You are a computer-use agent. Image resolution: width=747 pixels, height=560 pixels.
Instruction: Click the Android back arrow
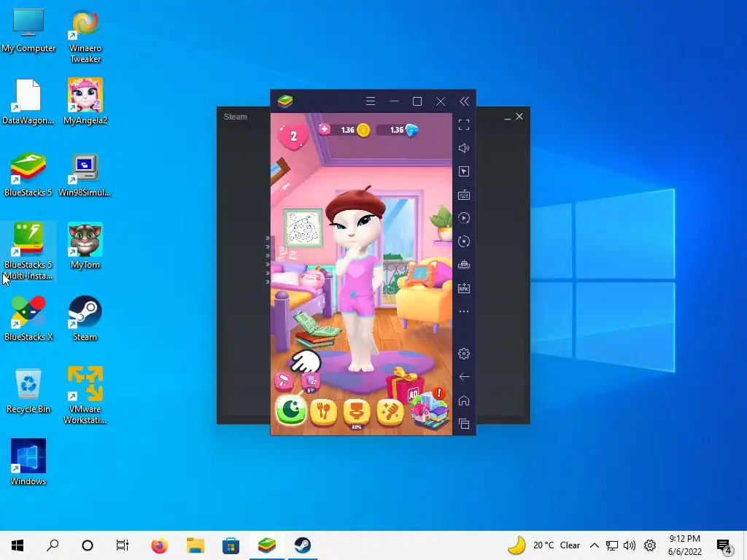click(x=463, y=377)
